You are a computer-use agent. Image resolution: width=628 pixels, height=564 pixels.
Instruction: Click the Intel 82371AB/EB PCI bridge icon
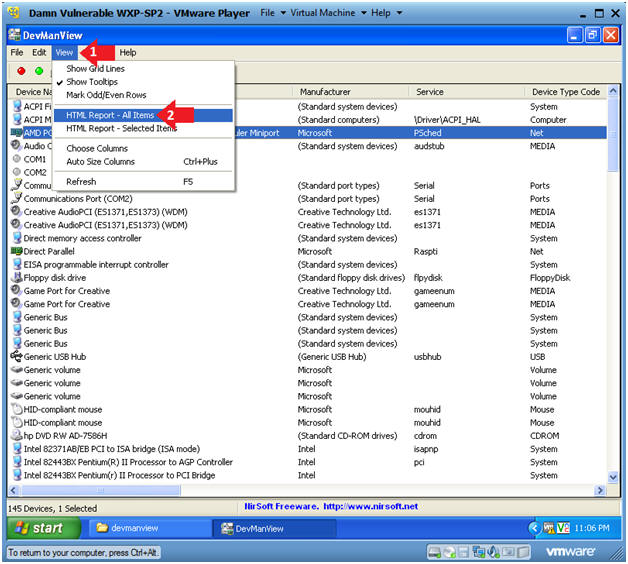click(17, 448)
